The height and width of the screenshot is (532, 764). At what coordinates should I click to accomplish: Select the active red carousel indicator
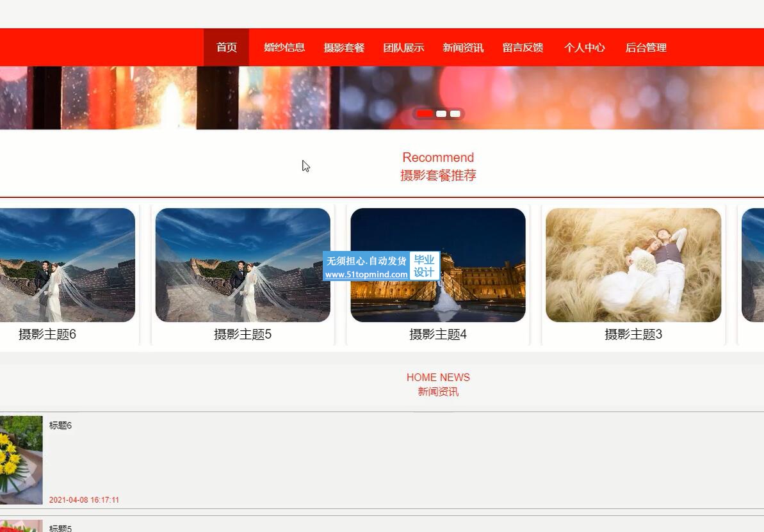(424, 114)
